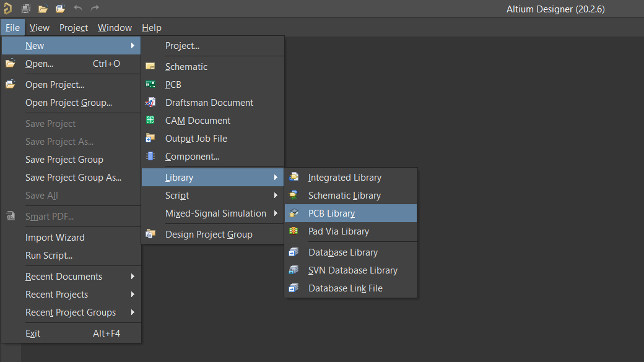Click the open document folder icon in toolbar
The width and height of the screenshot is (644, 362).
point(43,8)
